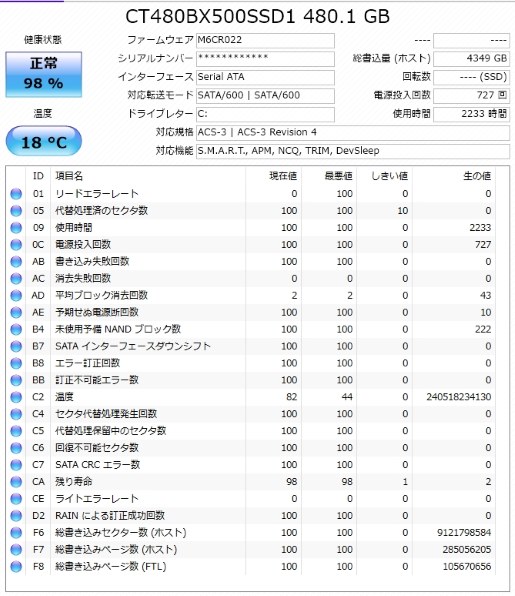
Task: Click the 生の値 column header
Action: [477, 176]
